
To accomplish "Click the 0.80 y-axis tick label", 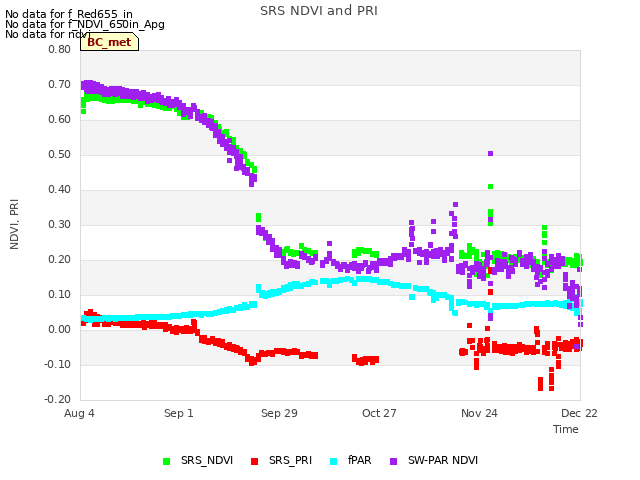I will [60, 49].
